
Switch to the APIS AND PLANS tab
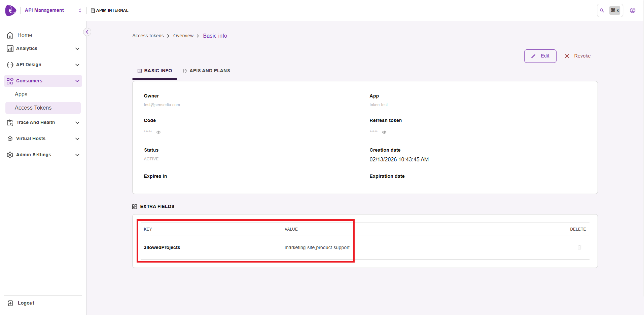point(206,71)
